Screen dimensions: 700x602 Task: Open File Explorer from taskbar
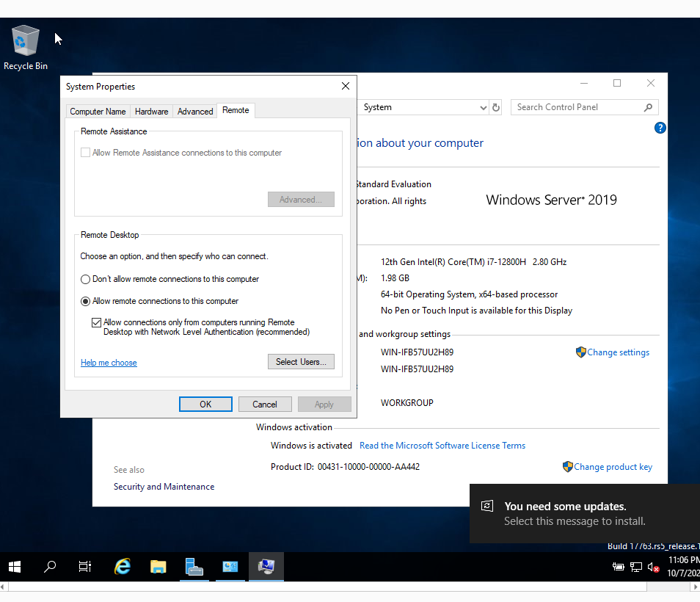(158, 567)
